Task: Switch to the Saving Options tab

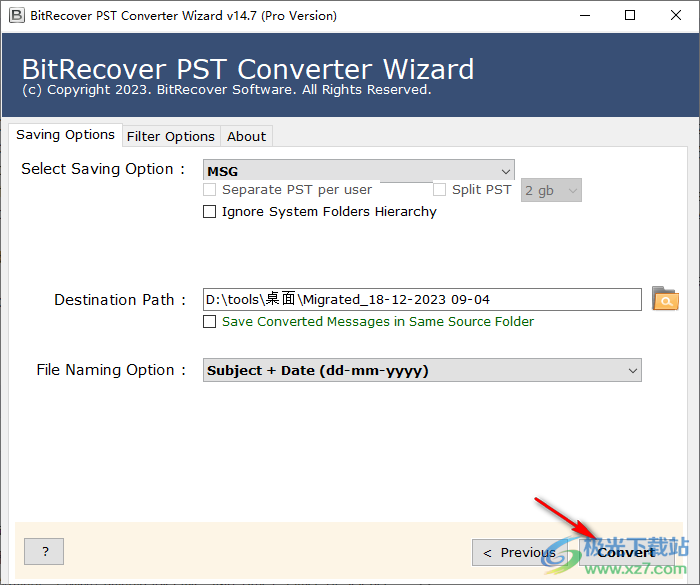Action: click(65, 135)
